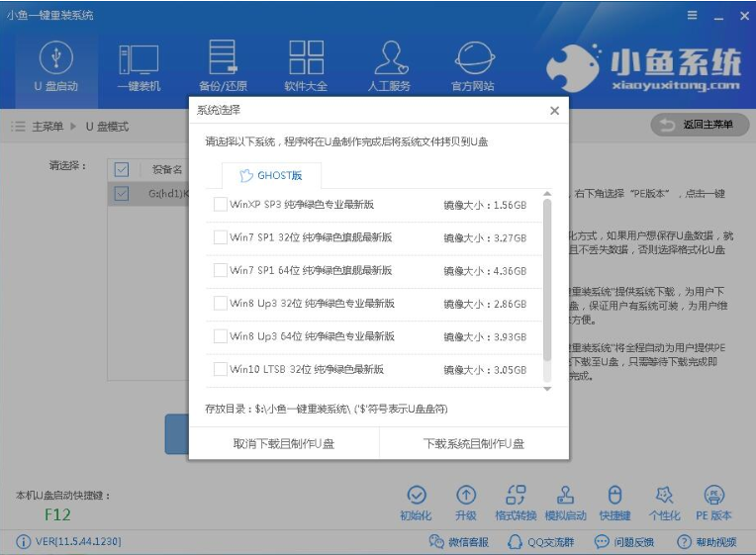
Task: Click the system list scrollbar thumb
Action: tap(547, 280)
